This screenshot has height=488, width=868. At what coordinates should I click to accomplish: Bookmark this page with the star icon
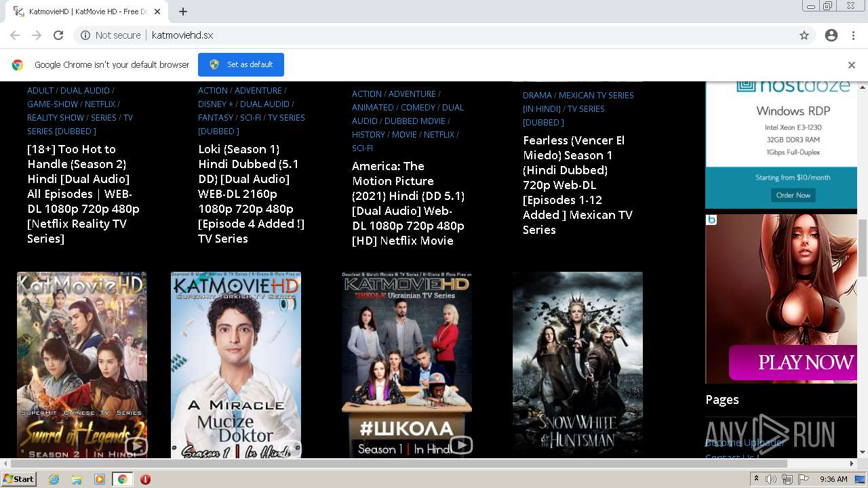[804, 35]
